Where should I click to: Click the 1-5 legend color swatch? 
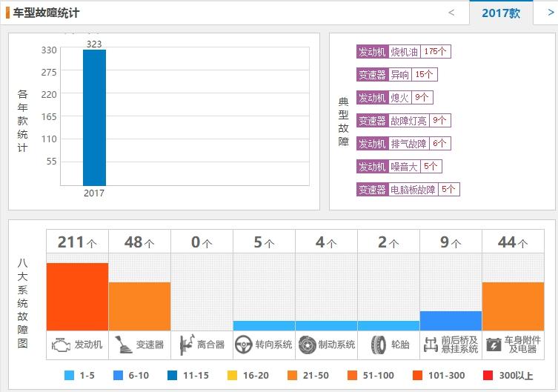tap(69, 375)
